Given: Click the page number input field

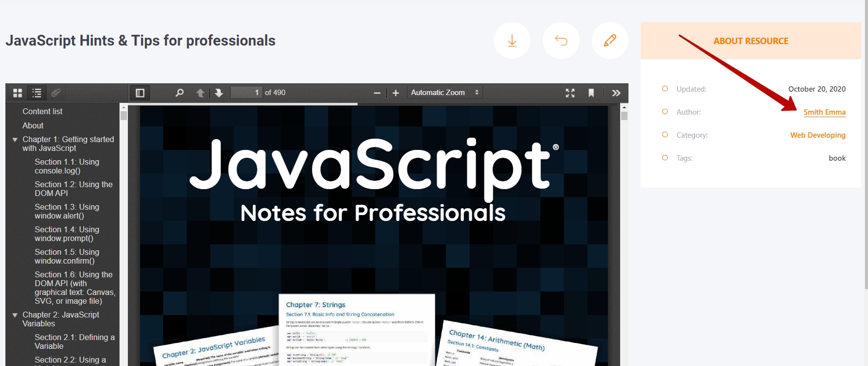Looking at the screenshot, I should point(247,93).
